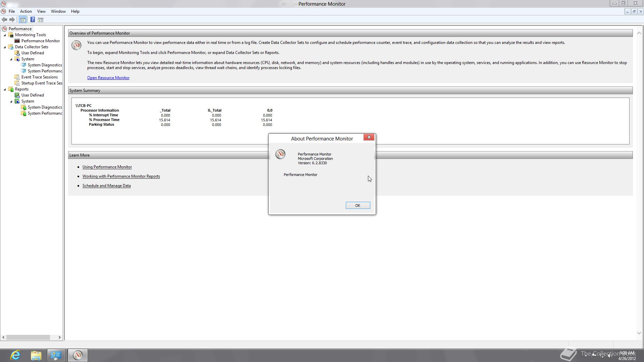Toggle the Show/Hide Console Tree toolbar button
Viewport: 644px width, 362px height.
(x=23, y=20)
